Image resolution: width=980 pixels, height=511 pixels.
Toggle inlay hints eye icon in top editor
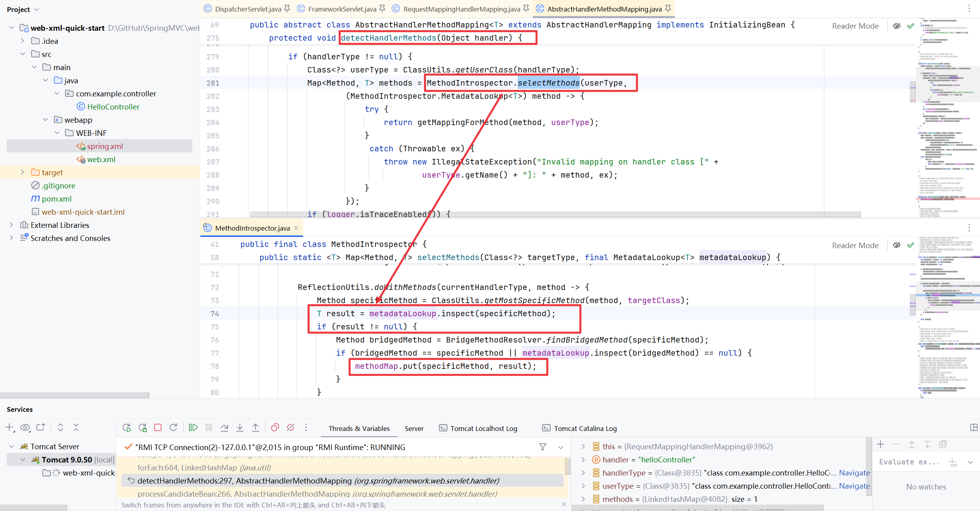click(x=897, y=26)
